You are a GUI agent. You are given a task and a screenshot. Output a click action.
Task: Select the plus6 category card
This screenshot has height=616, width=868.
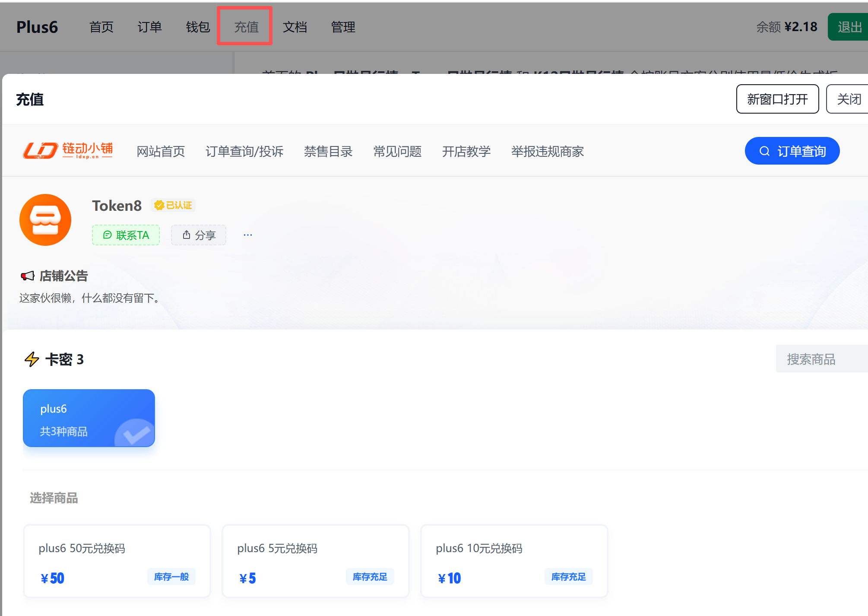[x=89, y=418]
